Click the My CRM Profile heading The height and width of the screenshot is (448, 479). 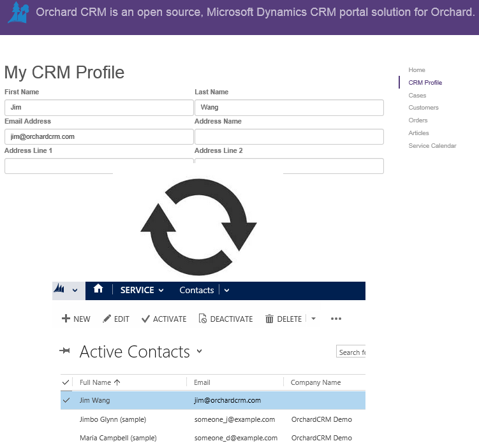click(x=64, y=73)
